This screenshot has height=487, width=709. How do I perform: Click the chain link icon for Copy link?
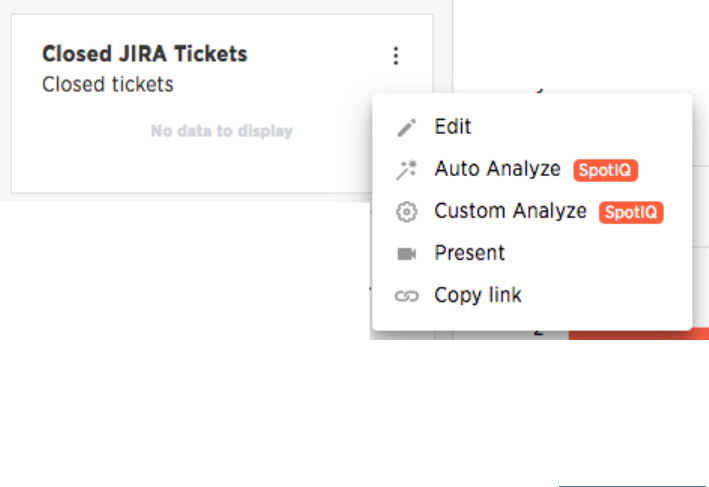(405, 296)
